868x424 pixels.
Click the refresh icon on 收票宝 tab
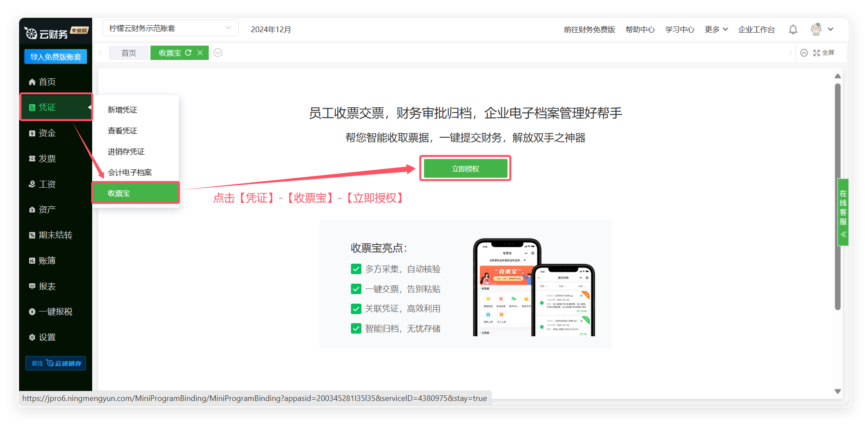point(188,53)
